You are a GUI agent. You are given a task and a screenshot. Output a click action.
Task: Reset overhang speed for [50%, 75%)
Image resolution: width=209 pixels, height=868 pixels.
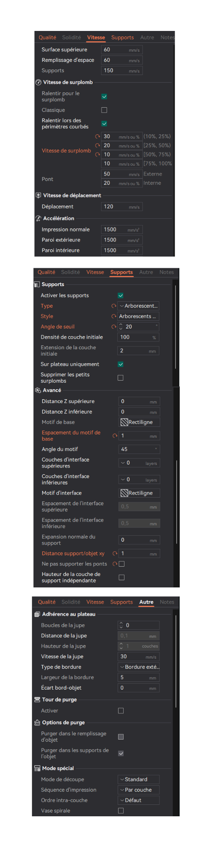[98, 154]
